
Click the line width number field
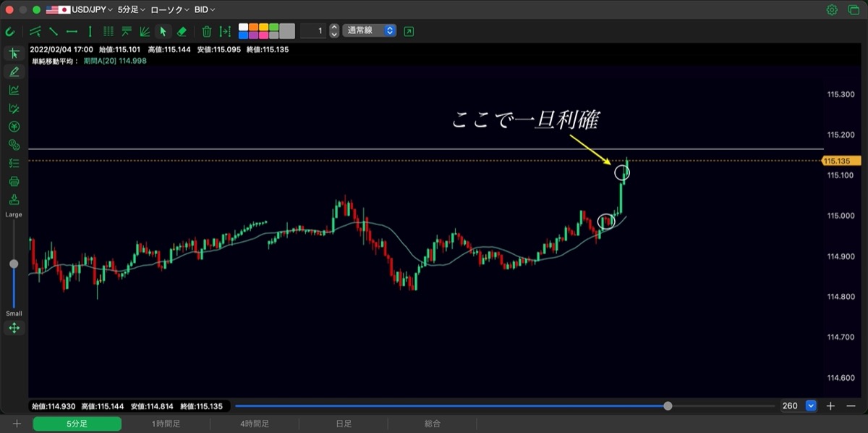[313, 31]
